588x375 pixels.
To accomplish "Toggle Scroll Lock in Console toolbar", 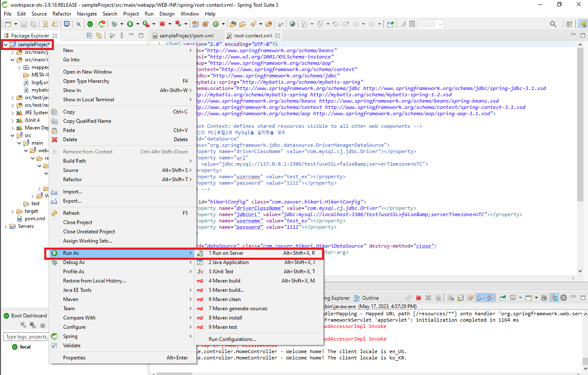I will point(460,298).
